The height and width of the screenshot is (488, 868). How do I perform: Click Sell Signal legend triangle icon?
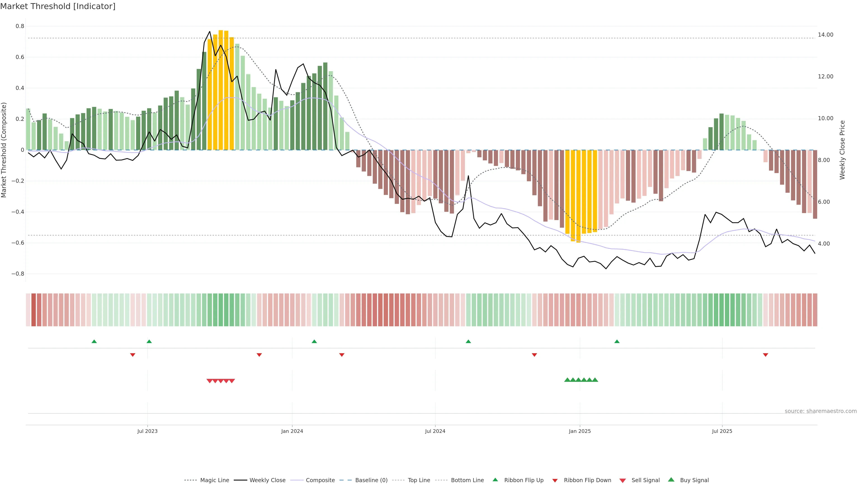623,480
